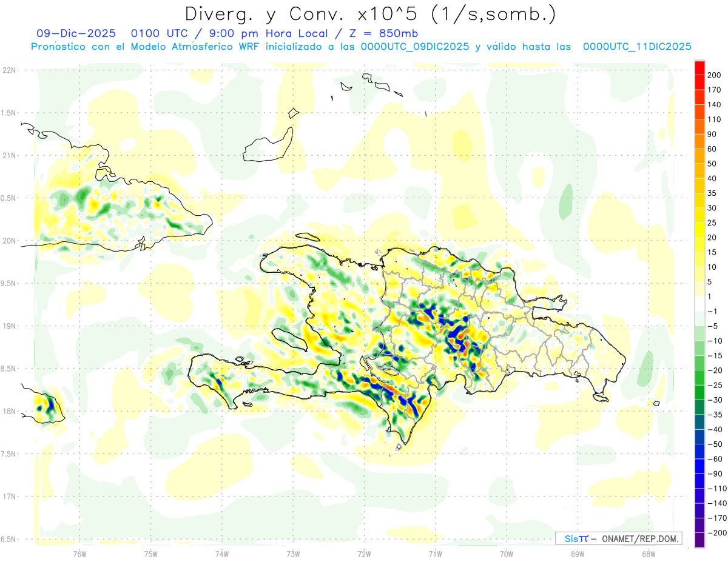Click the positive '110' colorbar value
The image size is (728, 562).
point(715,119)
